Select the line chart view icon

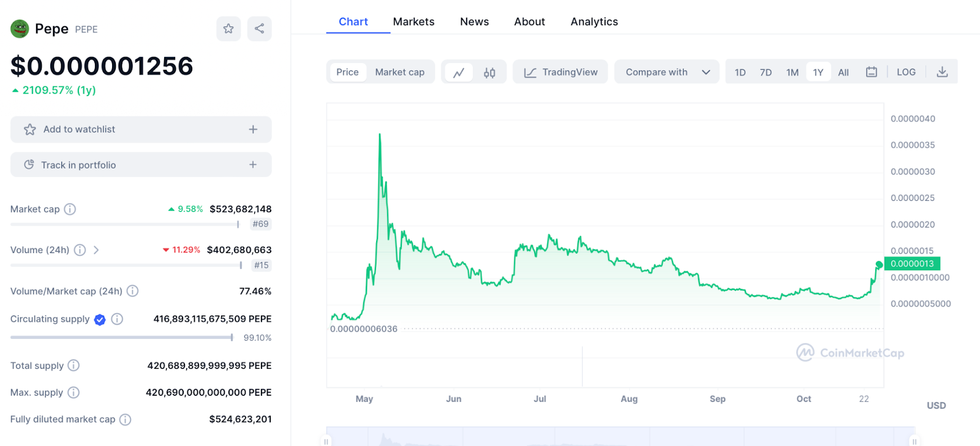click(459, 72)
